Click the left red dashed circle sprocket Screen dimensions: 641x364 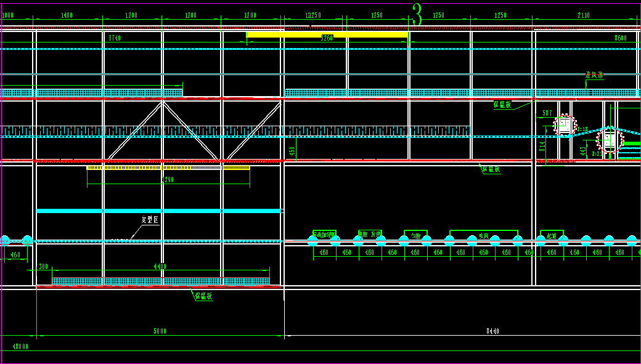(564, 125)
